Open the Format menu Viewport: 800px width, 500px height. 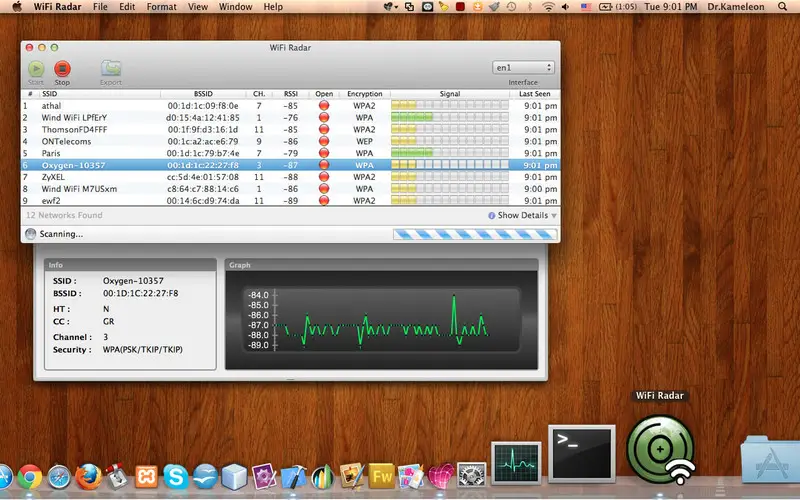click(x=161, y=7)
